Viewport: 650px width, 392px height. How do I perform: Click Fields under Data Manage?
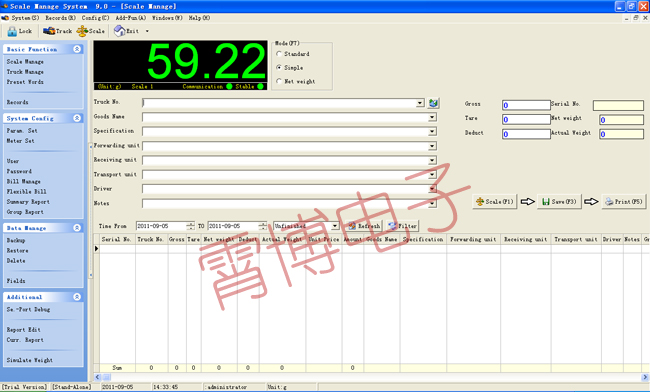16,281
